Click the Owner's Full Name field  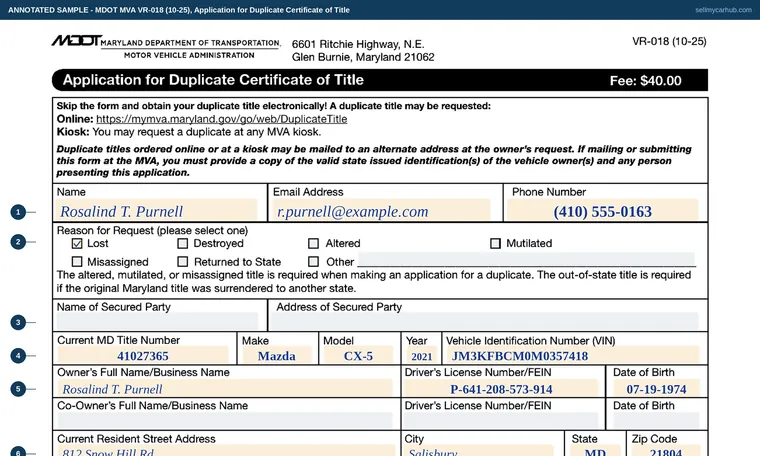[225, 389]
